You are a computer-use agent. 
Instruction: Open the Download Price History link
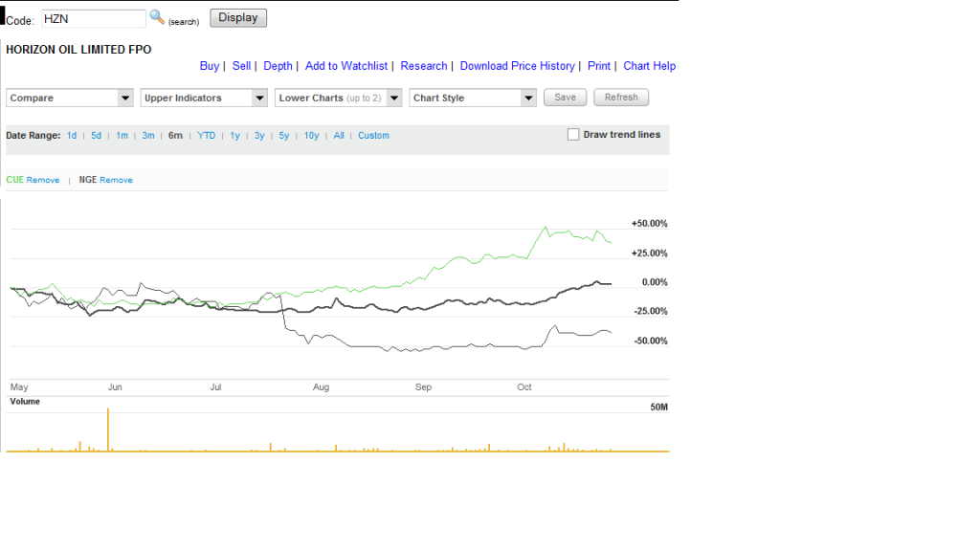(x=518, y=66)
